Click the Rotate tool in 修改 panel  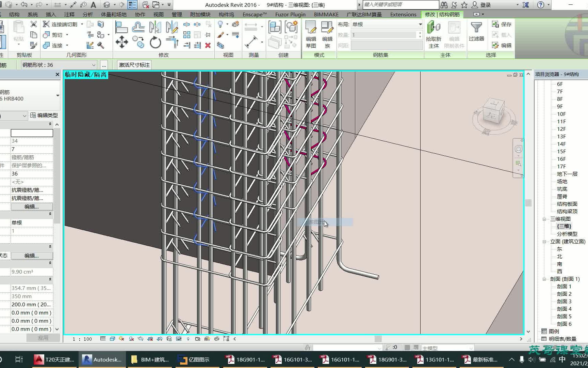tap(156, 42)
